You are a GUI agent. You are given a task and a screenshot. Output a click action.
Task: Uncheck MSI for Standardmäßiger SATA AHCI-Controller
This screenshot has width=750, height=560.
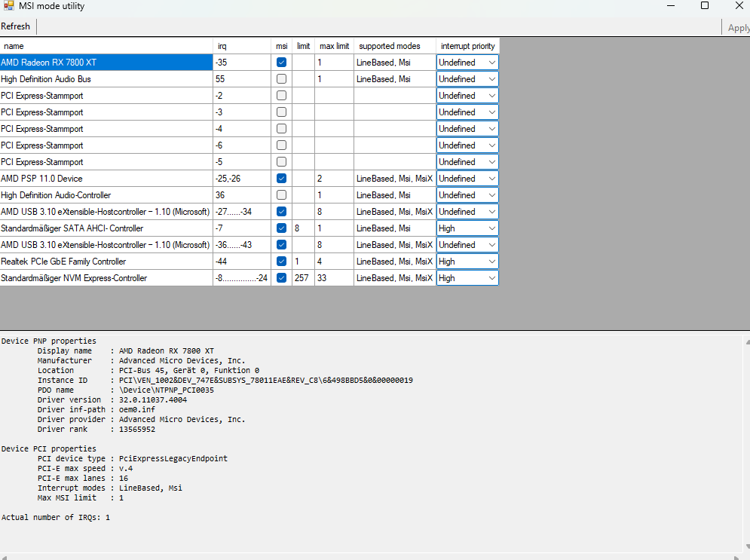(281, 228)
